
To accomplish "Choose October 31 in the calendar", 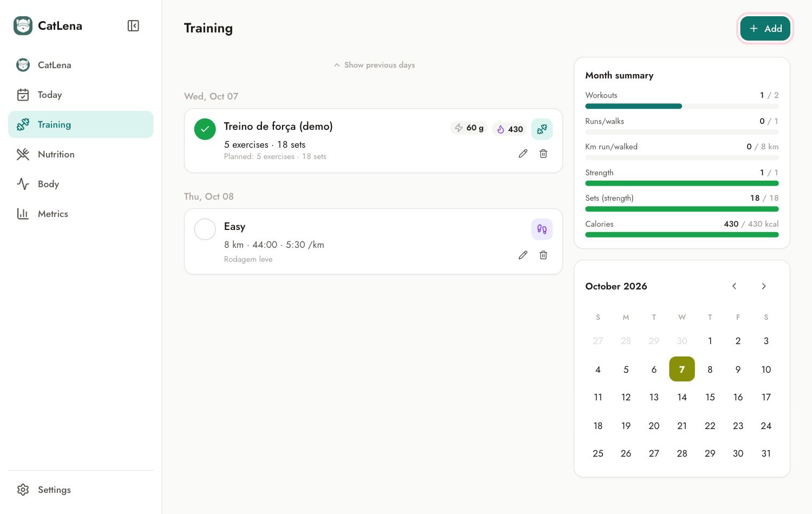I will click(x=766, y=453).
